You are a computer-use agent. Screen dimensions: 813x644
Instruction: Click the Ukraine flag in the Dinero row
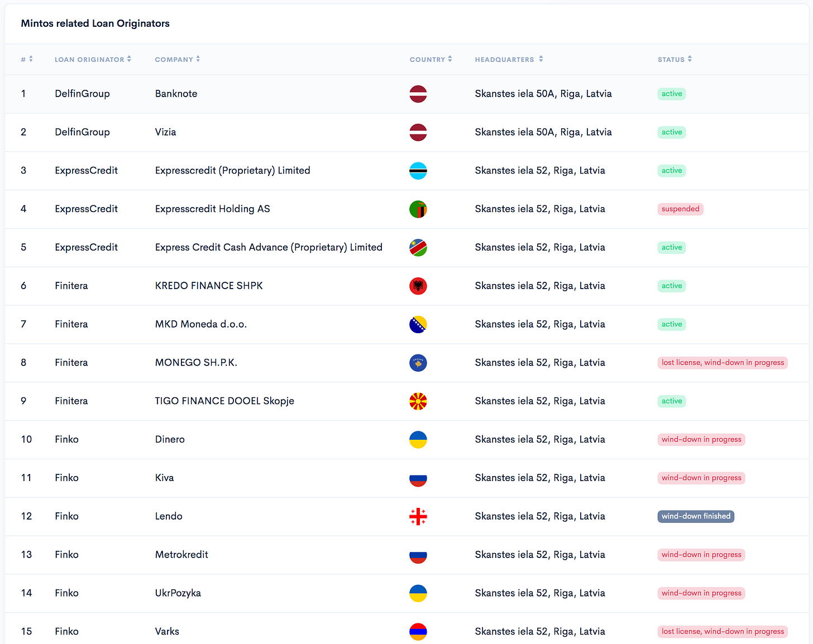(x=418, y=440)
